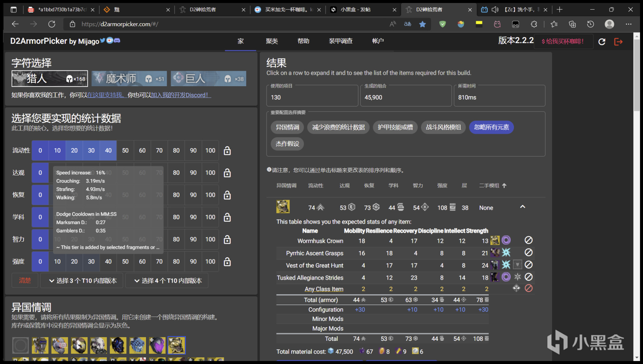Click void element icon on Wormhusk Crown row

[x=506, y=240]
